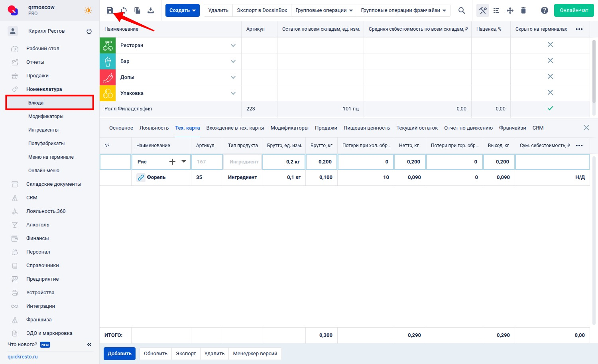This screenshot has width=598, height=364.
Task: Switch to the Пищевая ценность tab
Action: pos(366,128)
